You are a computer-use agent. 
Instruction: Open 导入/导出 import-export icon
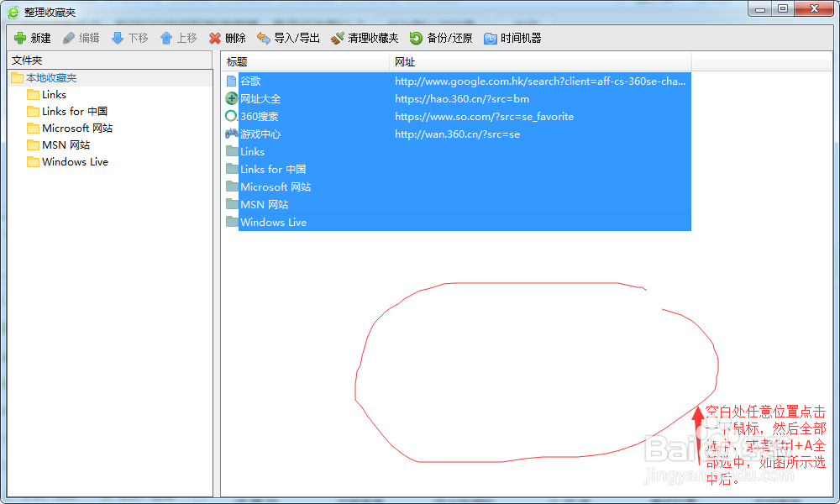pos(263,38)
